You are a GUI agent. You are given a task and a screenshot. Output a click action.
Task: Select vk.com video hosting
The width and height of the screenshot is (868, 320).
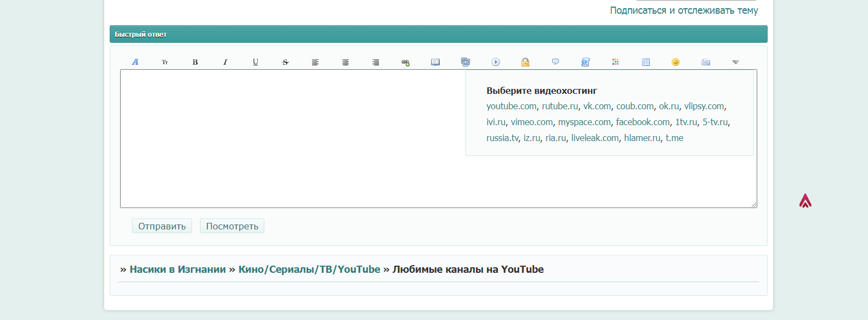click(x=597, y=106)
